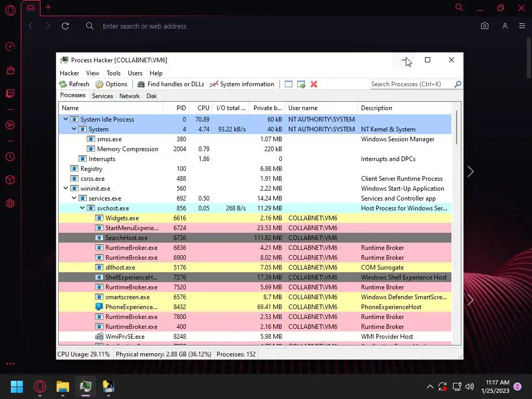The image size is (532, 399).
Task: Open the Tools menu
Action: coord(113,73)
